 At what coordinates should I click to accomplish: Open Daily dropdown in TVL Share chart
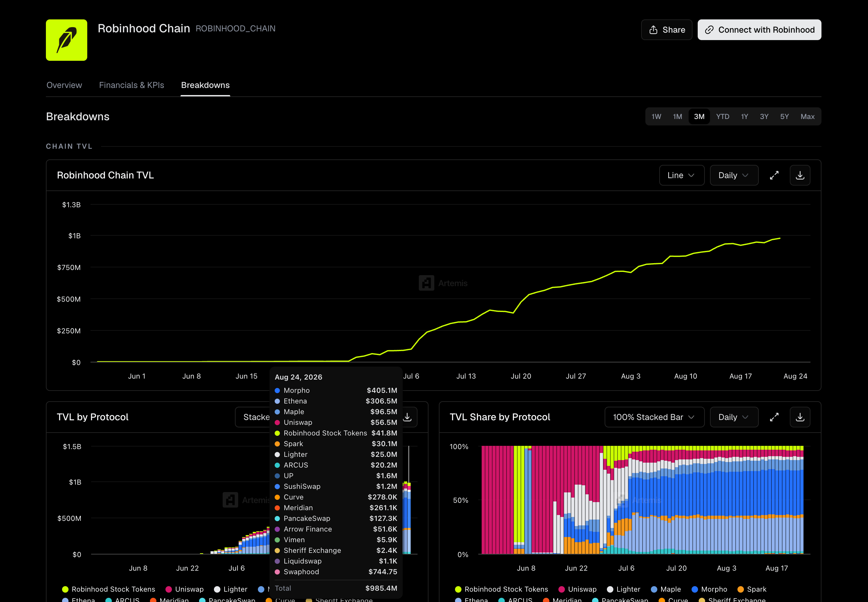click(x=734, y=417)
